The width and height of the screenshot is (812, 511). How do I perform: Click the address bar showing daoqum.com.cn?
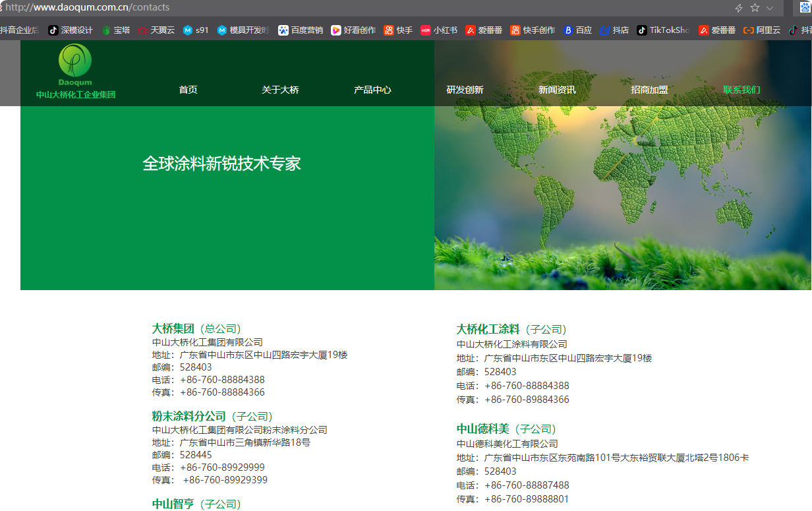86,9
